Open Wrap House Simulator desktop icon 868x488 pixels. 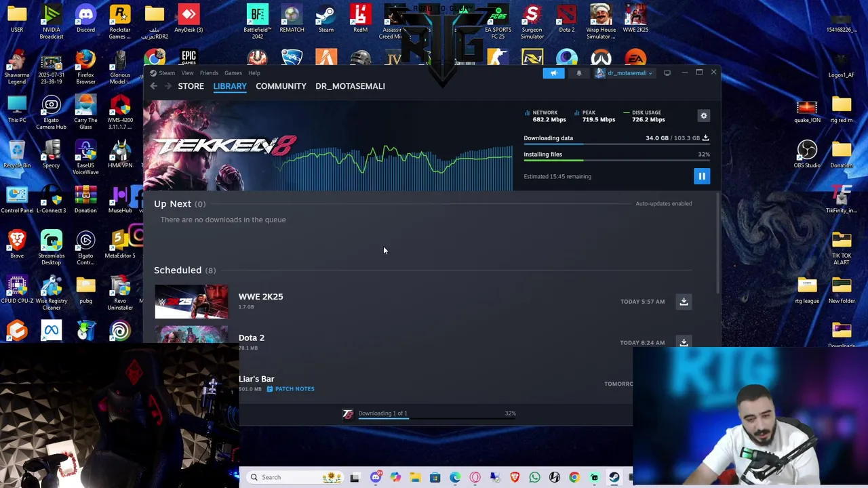click(601, 22)
